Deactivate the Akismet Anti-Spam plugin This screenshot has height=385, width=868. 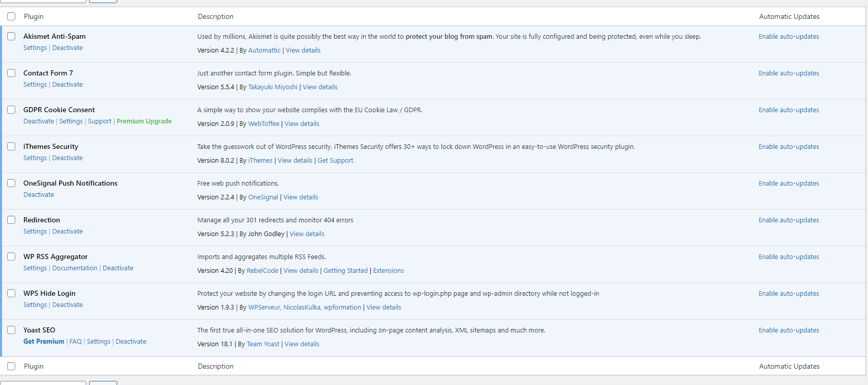click(x=67, y=48)
